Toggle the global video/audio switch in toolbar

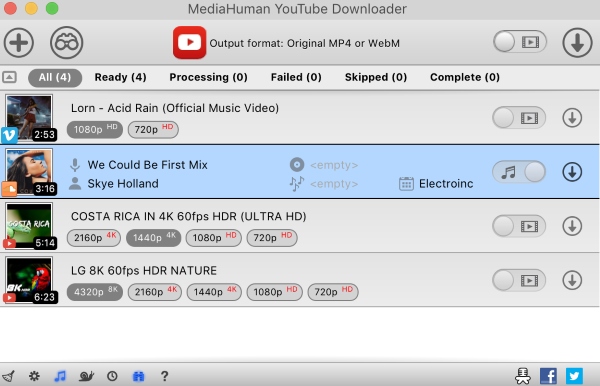(x=519, y=42)
